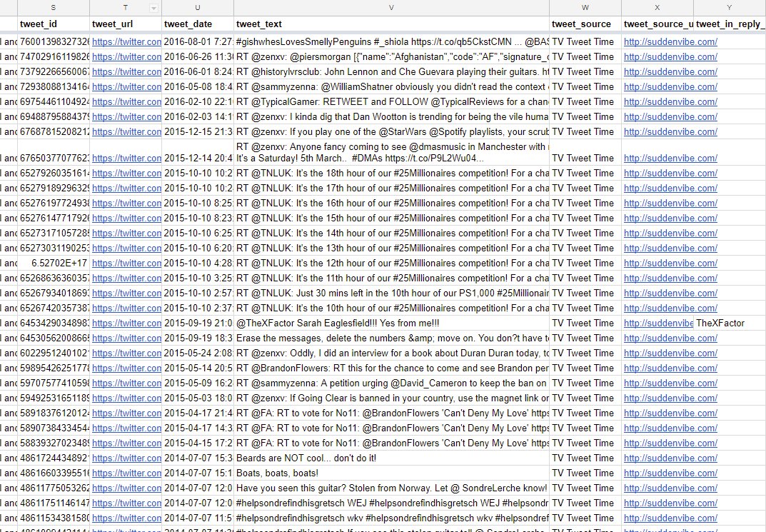Click the tweet_source_u header cell

click(657, 24)
